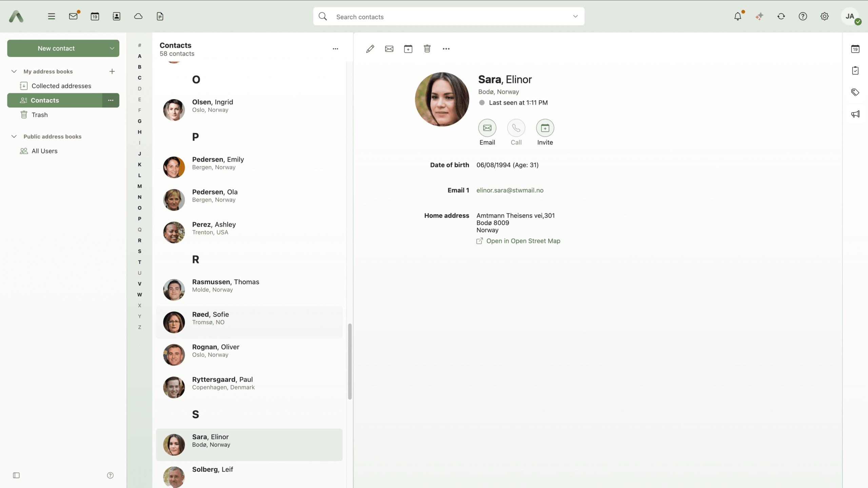Open the All Users address book
Screen dimensions: 868x488
coord(44,151)
